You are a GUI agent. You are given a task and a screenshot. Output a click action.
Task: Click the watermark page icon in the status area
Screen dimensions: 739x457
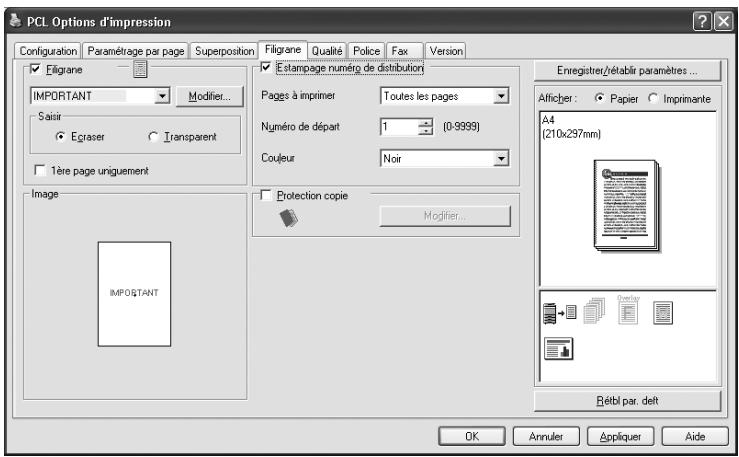point(663,313)
